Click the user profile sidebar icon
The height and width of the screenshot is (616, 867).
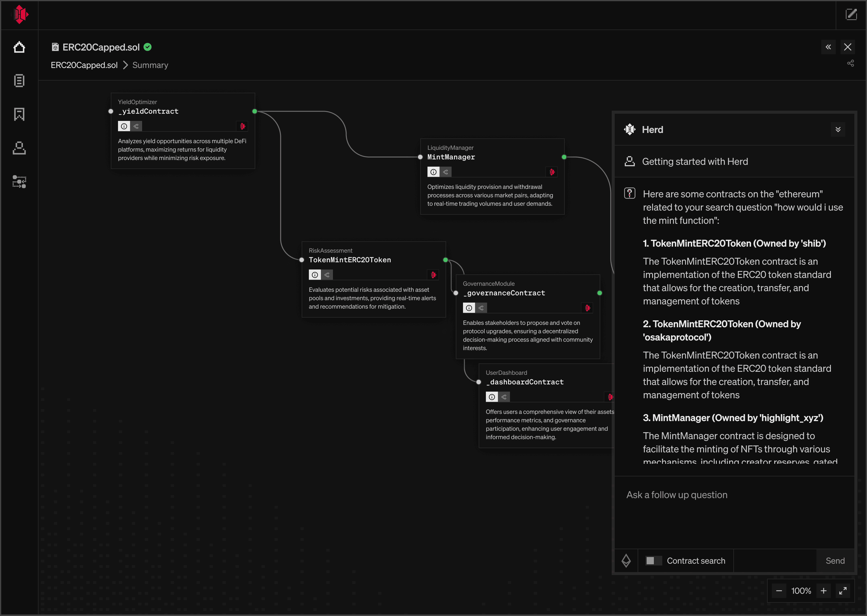tap(19, 148)
